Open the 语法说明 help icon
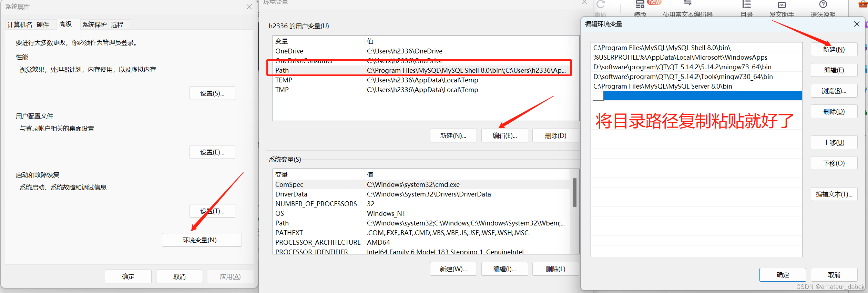The height and width of the screenshot is (293, 868). pyautogui.click(x=823, y=4)
